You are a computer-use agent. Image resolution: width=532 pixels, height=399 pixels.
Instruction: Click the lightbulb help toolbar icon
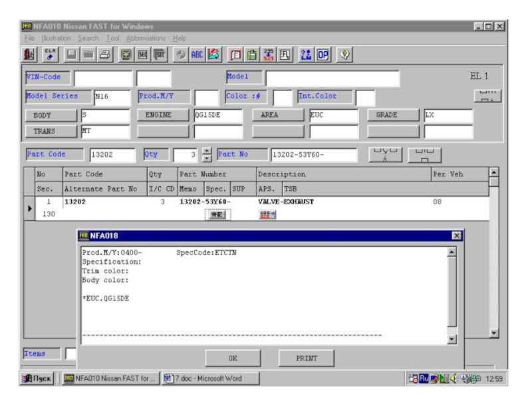[344, 55]
